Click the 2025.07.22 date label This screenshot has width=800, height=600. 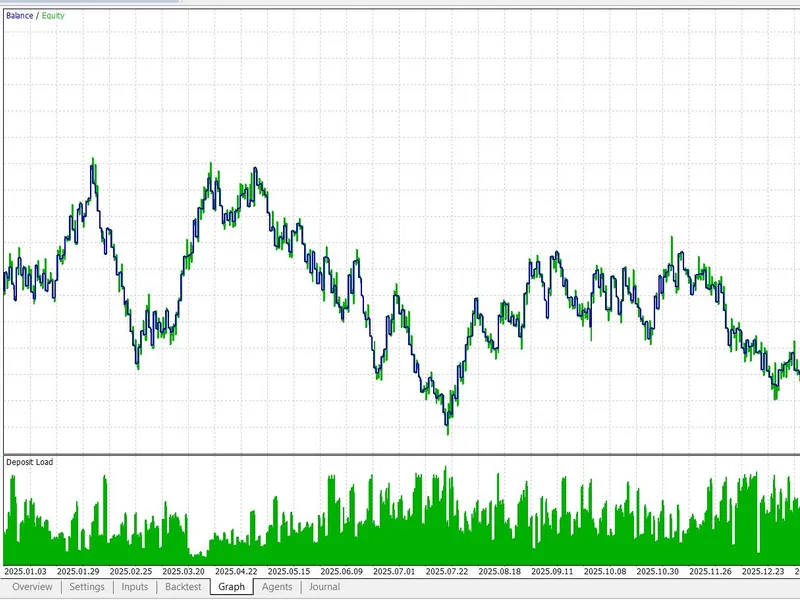point(447,571)
